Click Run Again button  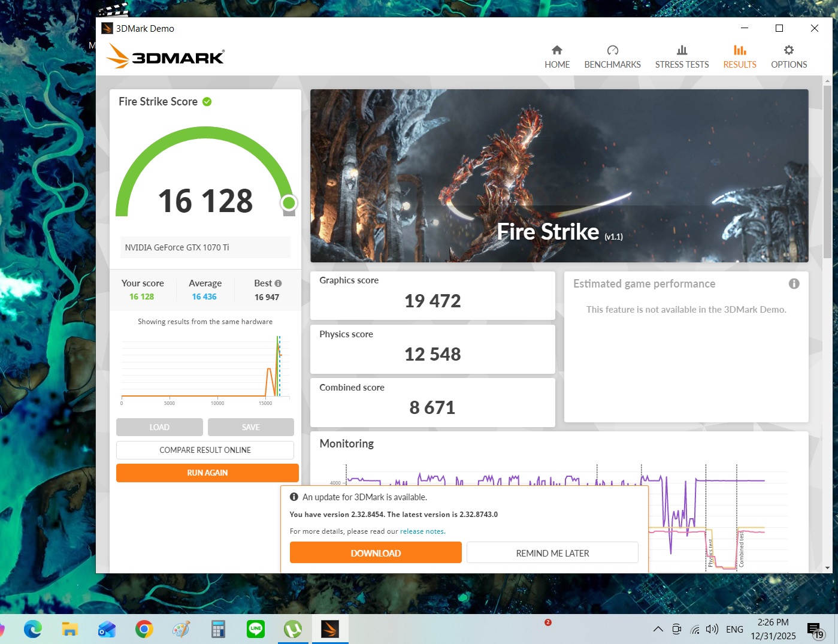click(207, 473)
